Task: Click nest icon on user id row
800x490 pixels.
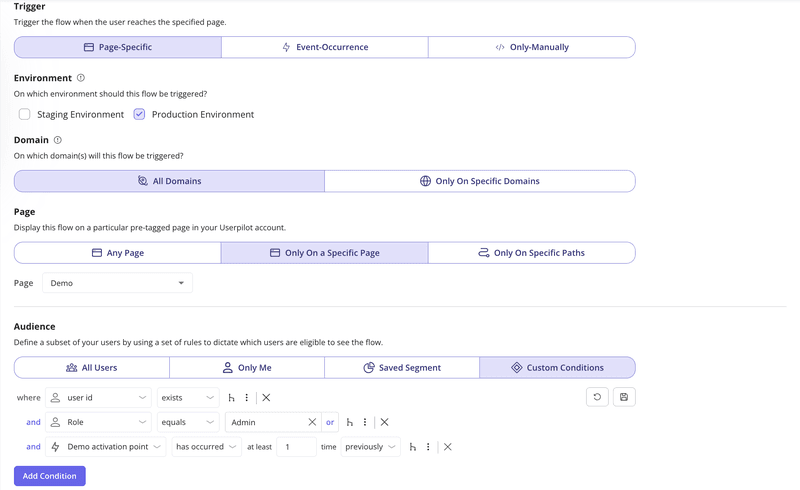Action: pyautogui.click(x=231, y=398)
